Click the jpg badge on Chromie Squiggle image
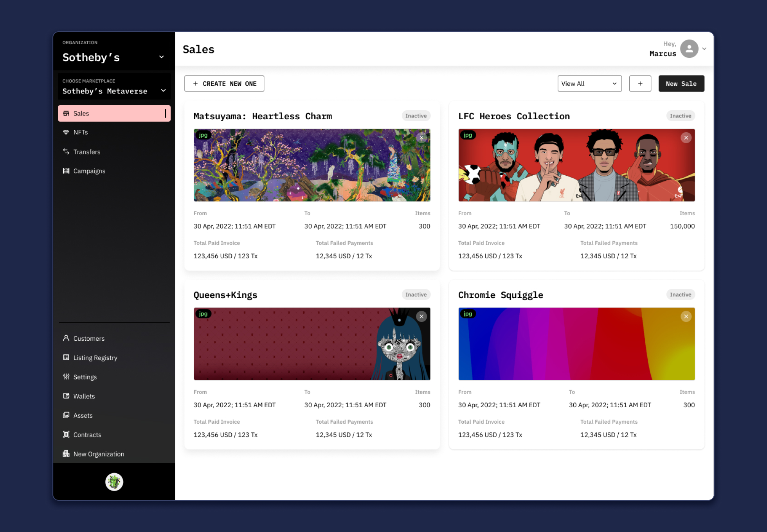767x532 pixels. (468, 314)
